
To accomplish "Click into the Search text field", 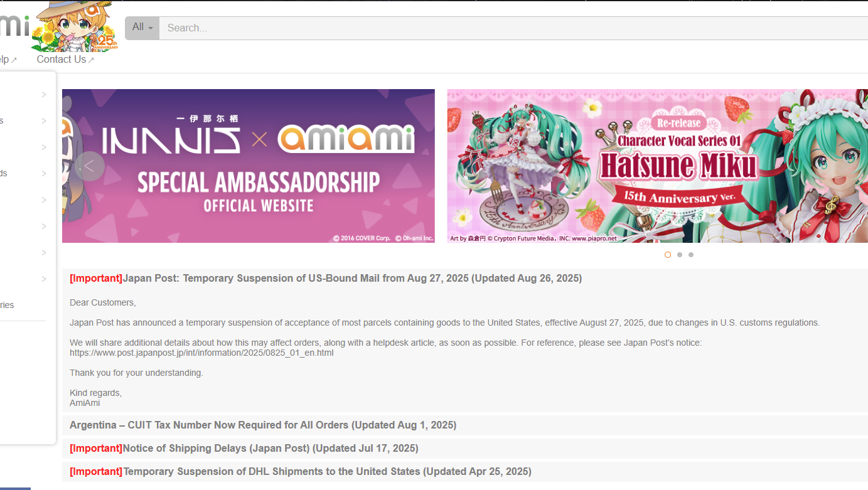I will pyautogui.click(x=513, y=28).
